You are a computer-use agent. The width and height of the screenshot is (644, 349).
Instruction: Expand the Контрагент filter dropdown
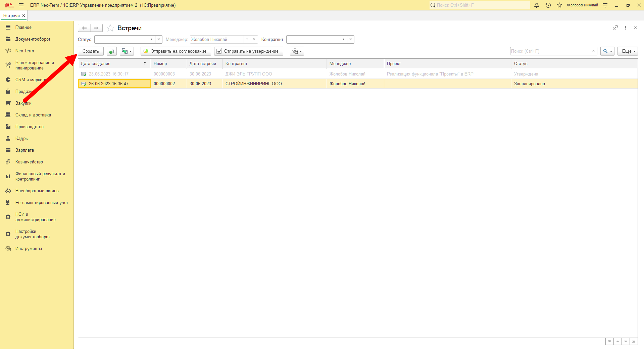[x=343, y=39]
